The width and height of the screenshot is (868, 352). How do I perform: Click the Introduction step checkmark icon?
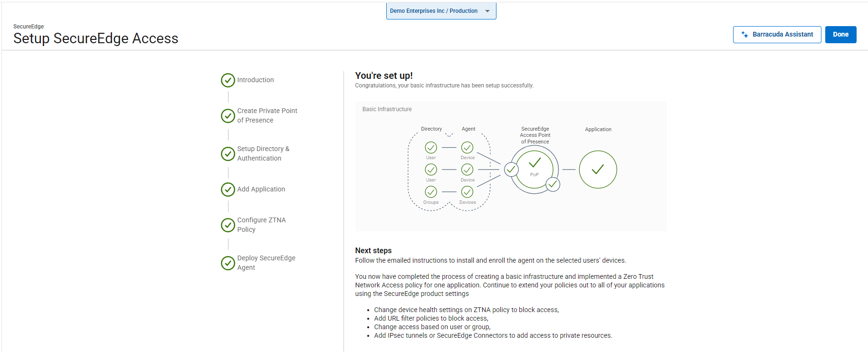pyautogui.click(x=228, y=80)
